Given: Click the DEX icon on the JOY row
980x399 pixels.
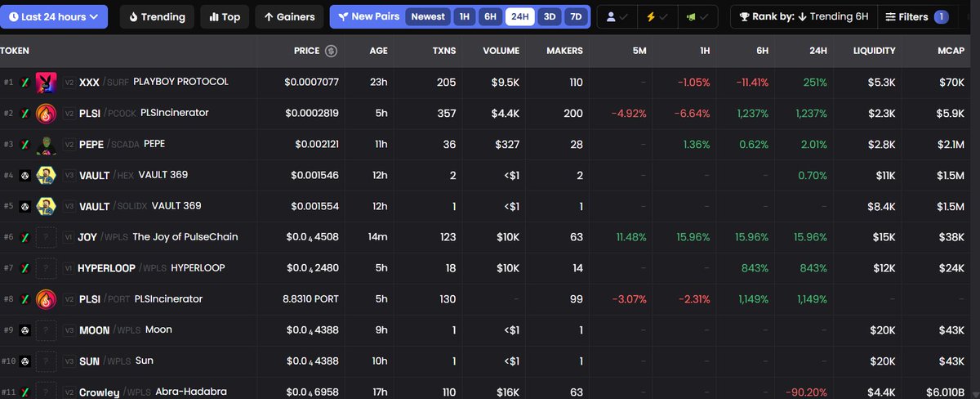Looking at the screenshot, I should [25, 237].
